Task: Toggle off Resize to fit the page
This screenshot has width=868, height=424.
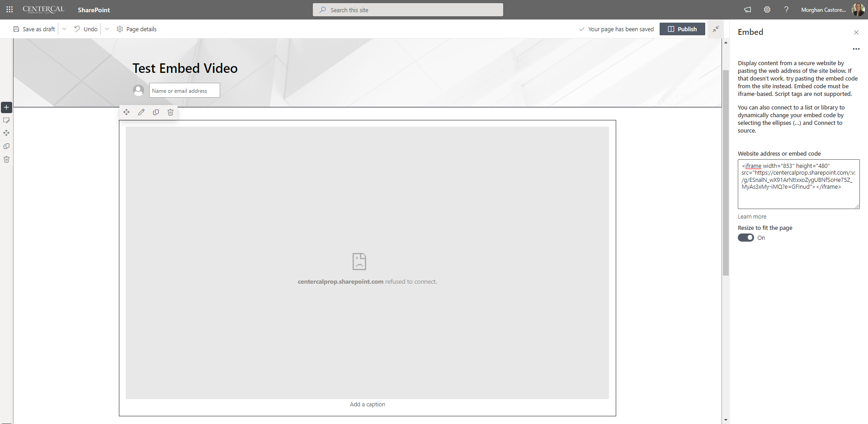Action: [x=745, y=238]
